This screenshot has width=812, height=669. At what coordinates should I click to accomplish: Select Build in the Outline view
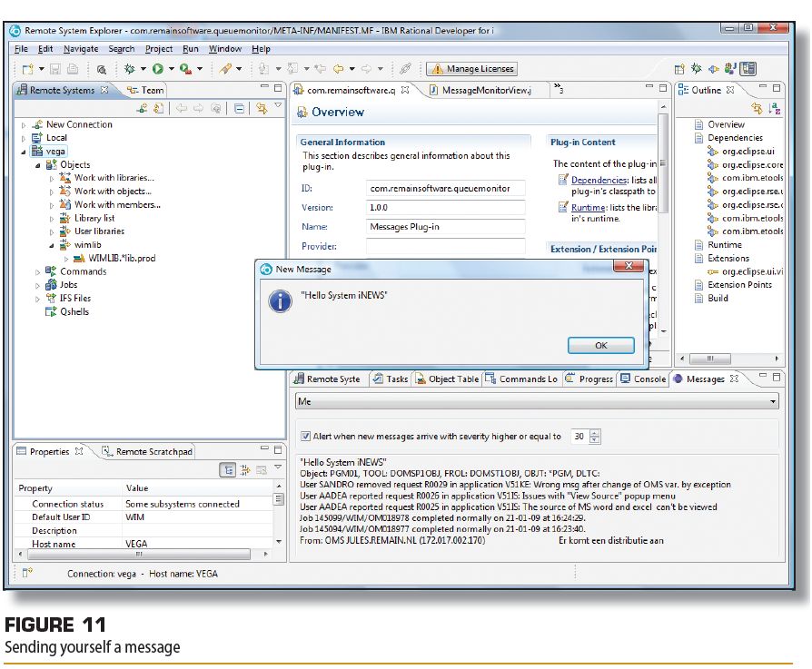[711, 298]
